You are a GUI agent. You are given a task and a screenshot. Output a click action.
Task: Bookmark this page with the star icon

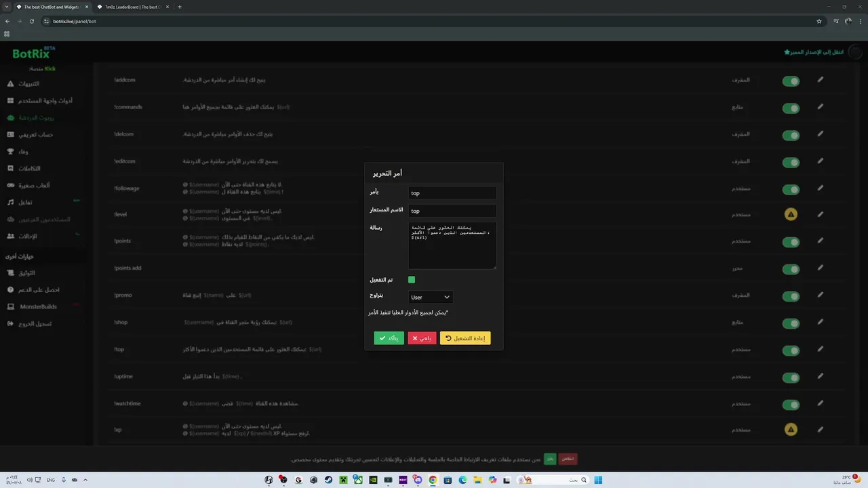(x=819, y=21)
